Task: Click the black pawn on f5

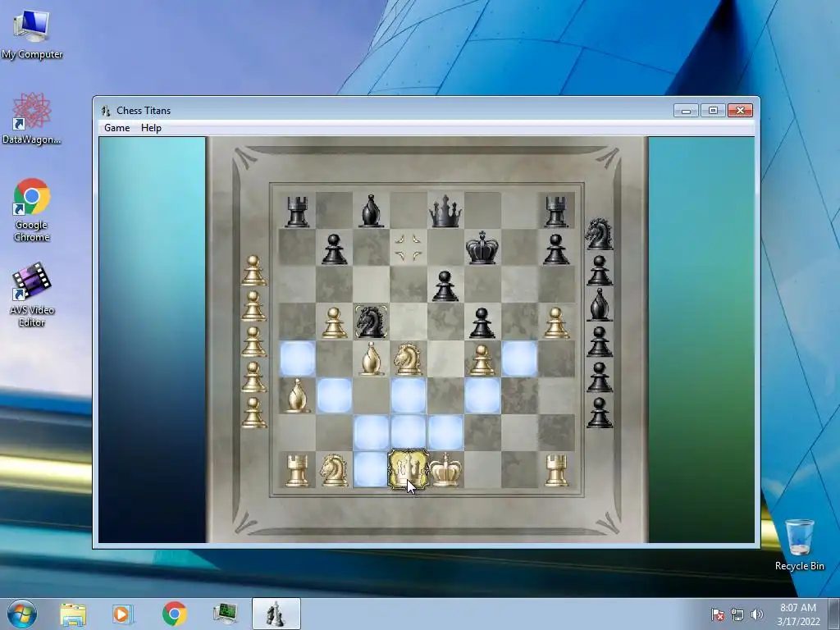Action: click(x=482, y=322)
